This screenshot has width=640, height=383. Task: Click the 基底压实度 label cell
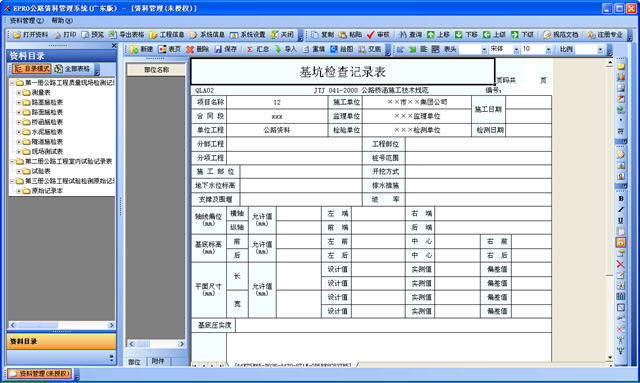click(x=214, y=325)
